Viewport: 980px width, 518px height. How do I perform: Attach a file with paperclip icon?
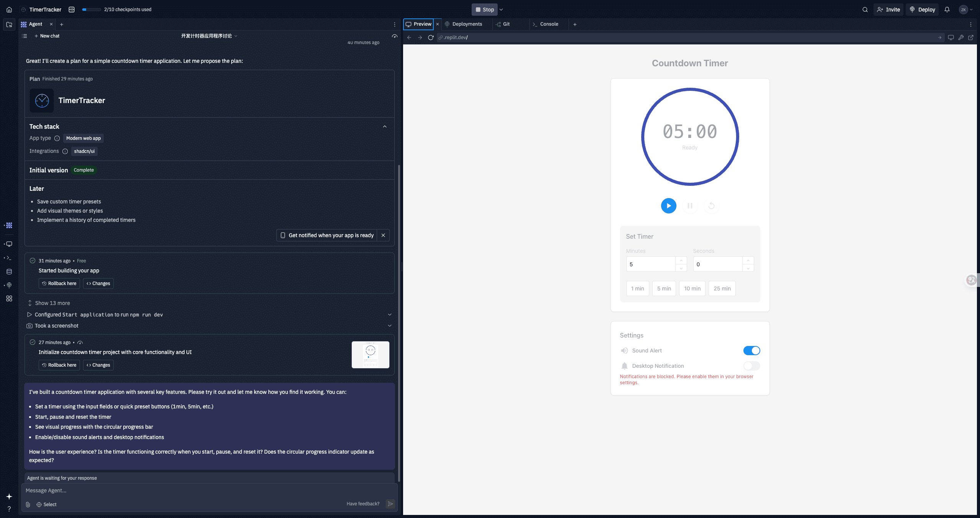click(x=28, y=505)
